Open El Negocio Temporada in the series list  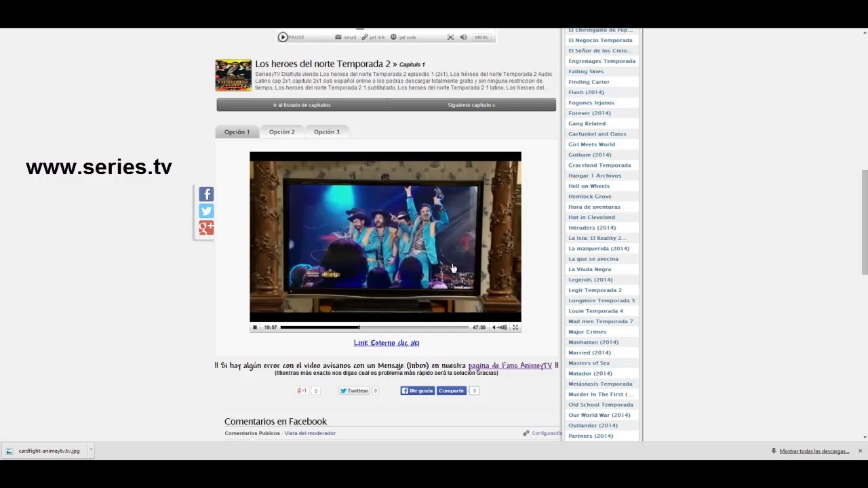coord(600,41)
